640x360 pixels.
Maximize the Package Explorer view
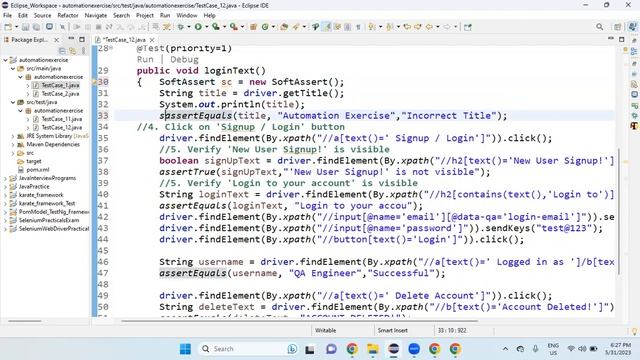[82, 40]
